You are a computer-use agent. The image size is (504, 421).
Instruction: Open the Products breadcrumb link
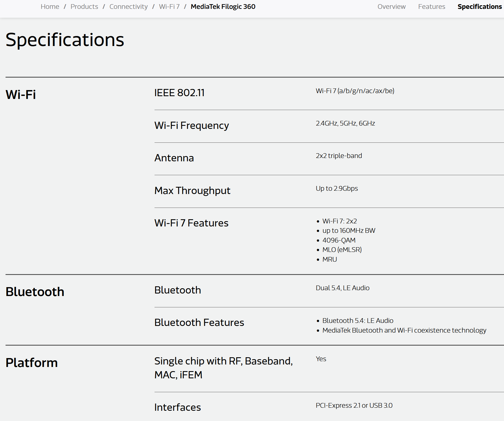click(84, 7)
